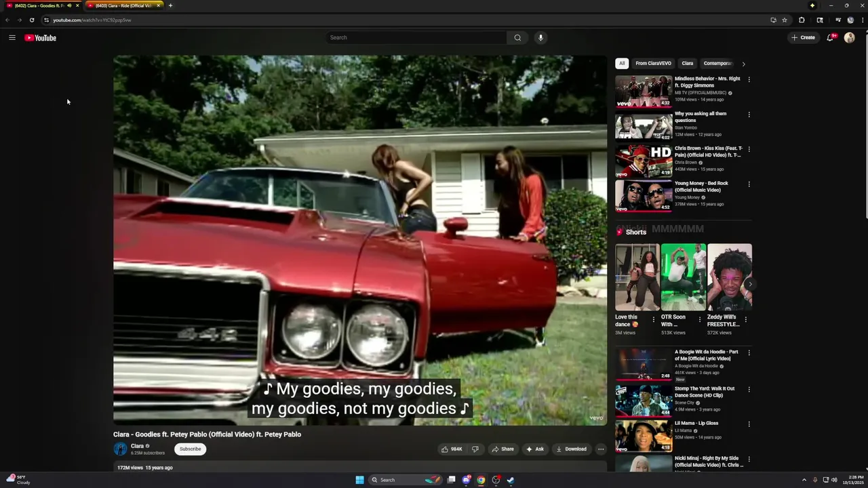Click inside the YouTube search field
The image size is (868, 488).
click(x=416, y=38)
